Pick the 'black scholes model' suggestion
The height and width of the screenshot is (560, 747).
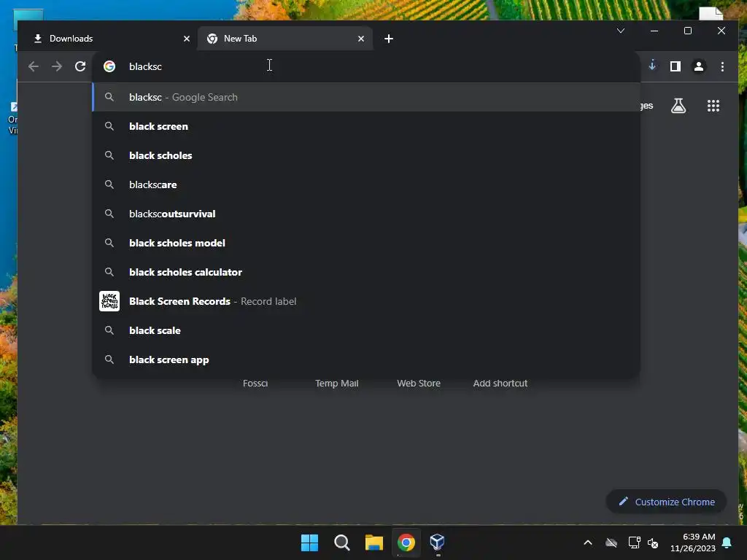[x=366, y=243]
